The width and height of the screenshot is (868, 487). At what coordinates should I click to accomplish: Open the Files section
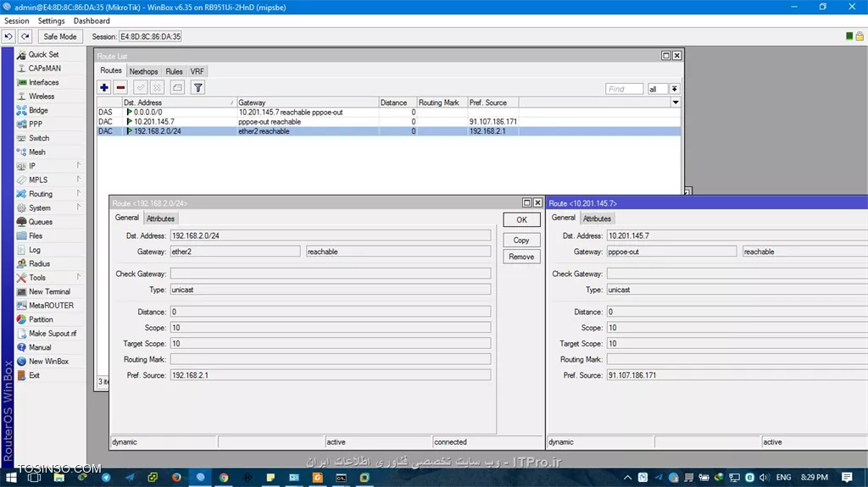pos(36,235)
